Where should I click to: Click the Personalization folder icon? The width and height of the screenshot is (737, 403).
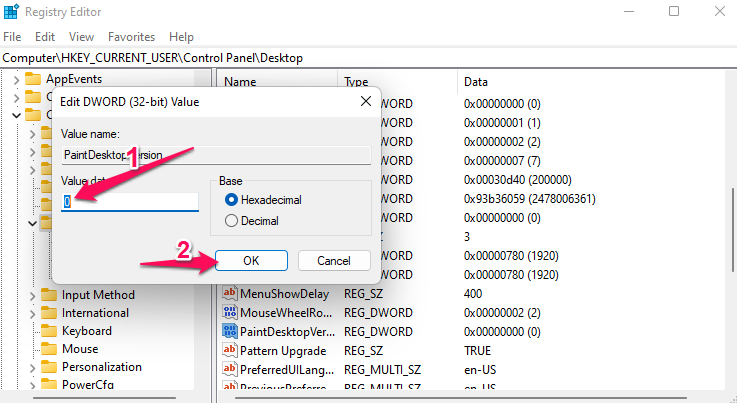tap(48, 367)
